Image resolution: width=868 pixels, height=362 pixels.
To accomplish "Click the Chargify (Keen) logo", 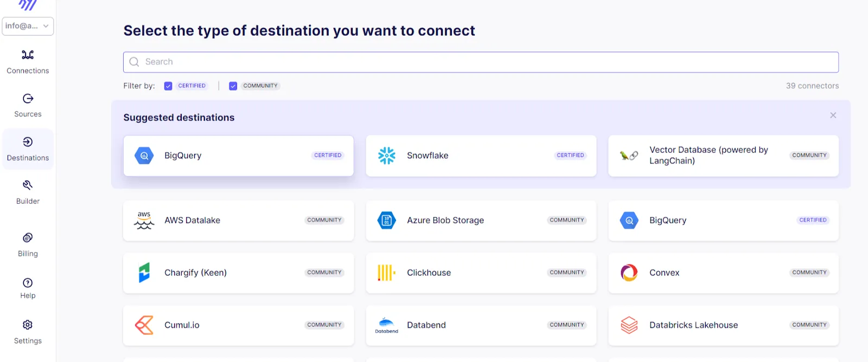I will point(144,273).
